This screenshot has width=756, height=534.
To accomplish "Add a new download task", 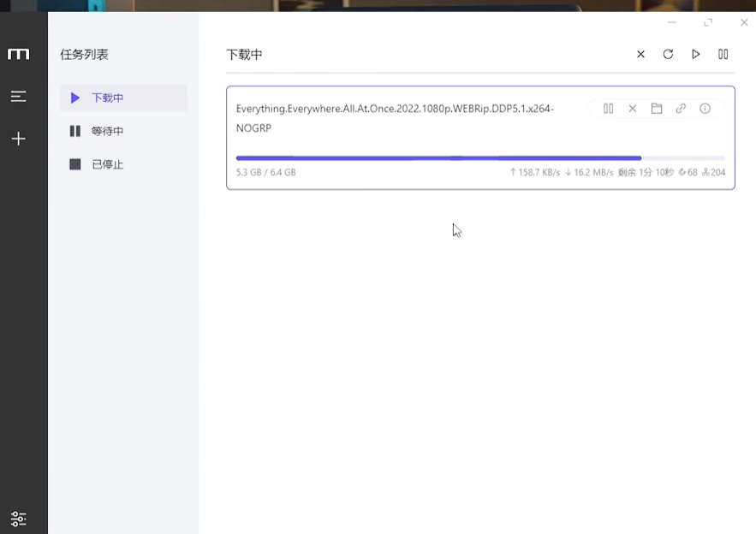I will 18,139.
